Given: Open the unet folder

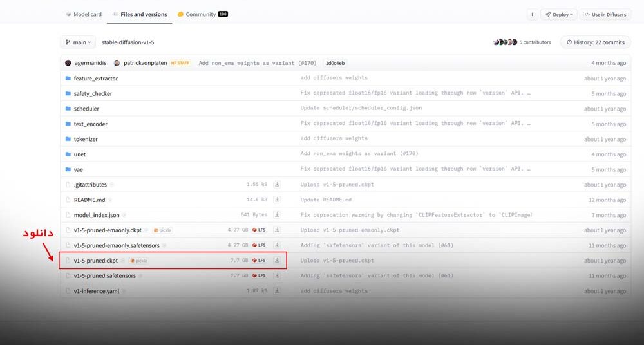Looking at the screenshot, I should (x=80, y=154).
